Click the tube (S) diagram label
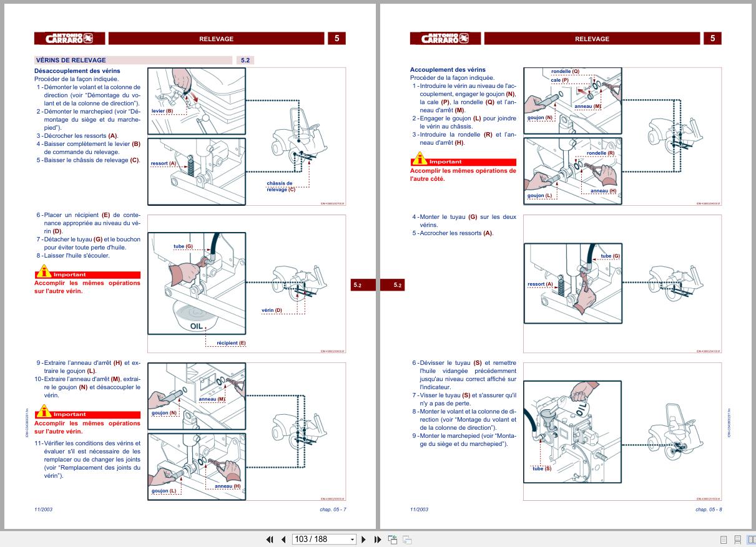756x547 pixels. pos(542,468)
